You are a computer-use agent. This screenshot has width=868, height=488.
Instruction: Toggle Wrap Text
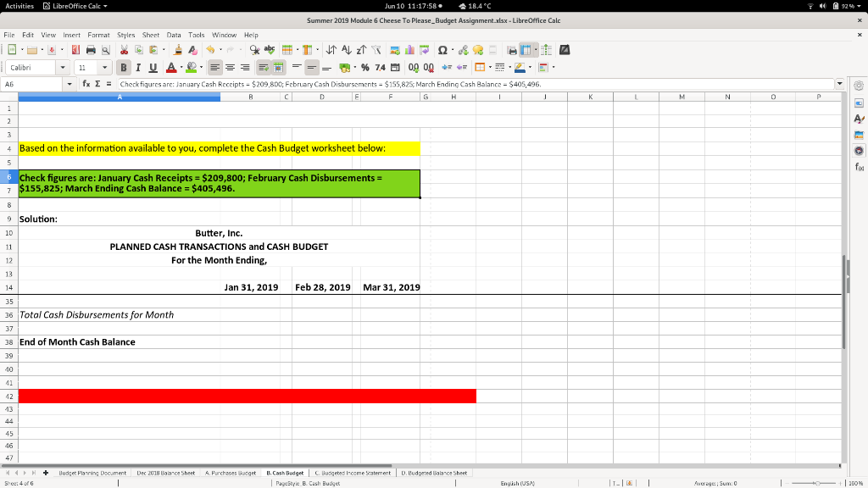click(x=264, y=68)
